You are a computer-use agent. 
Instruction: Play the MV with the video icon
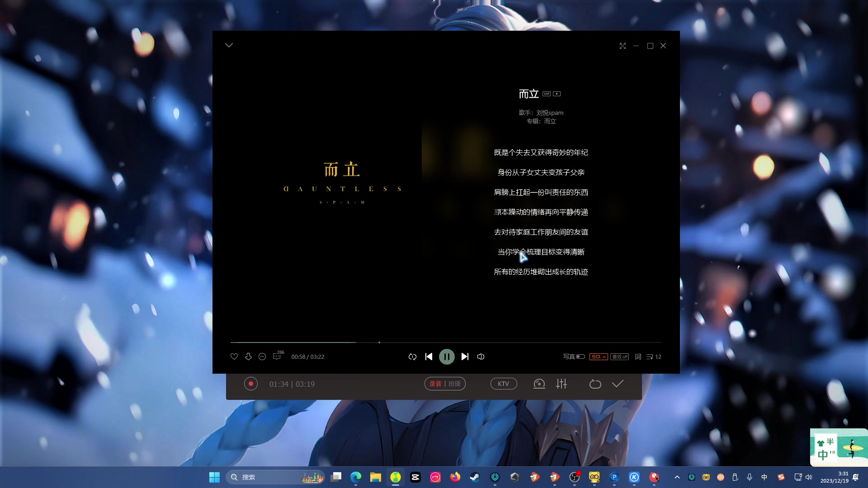click(557, 94)
